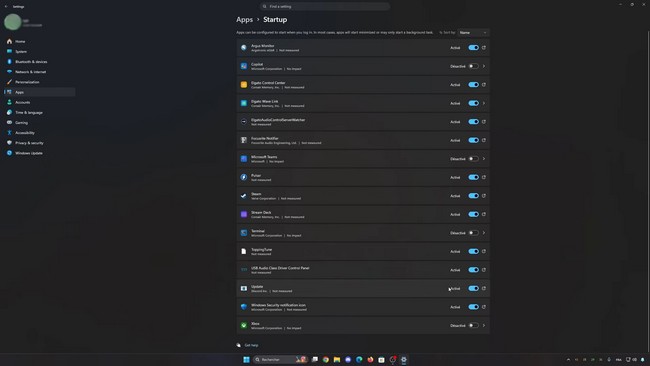Enable Microsoft Teams startup toggle
The height and width of the screenshot is (366, 650).
point(473,159)
